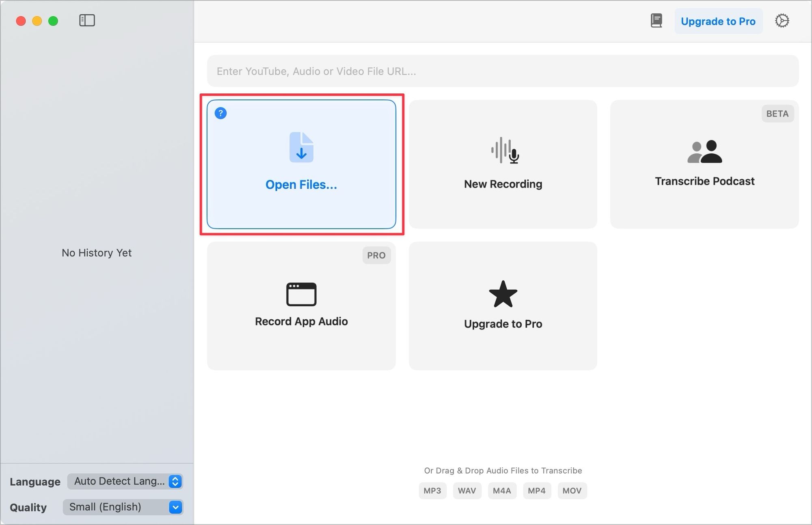The image size is (812, 525).
Task: Click the black star icon
Action: coord(503,294)
